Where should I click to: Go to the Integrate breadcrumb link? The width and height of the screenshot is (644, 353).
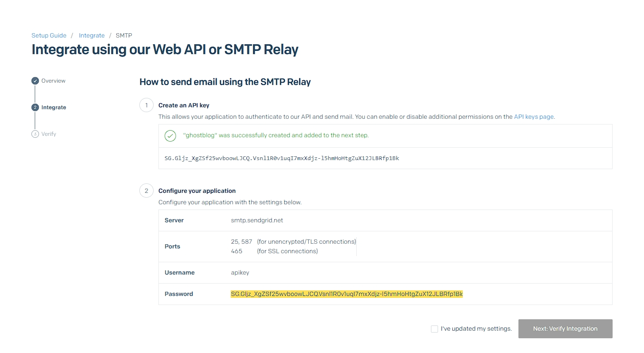(x=92, y=36)
